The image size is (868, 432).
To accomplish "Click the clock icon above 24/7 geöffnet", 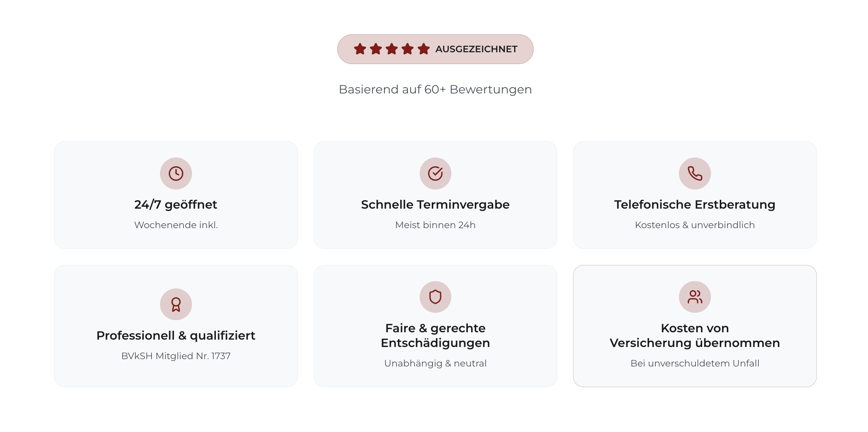I will [x=176, y=173].
